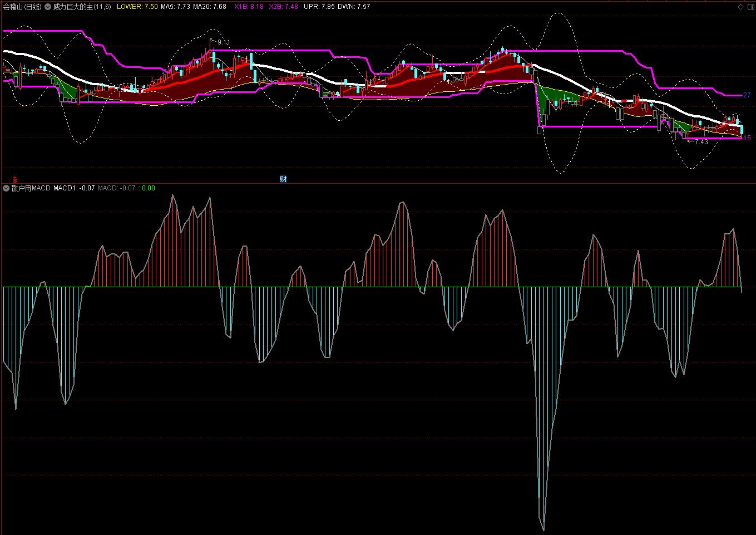Expand the 威力巨大的主 indicator dropdown arrow
Image resolution: width=756 pixels, height=535 pixels.
[48, 7]
